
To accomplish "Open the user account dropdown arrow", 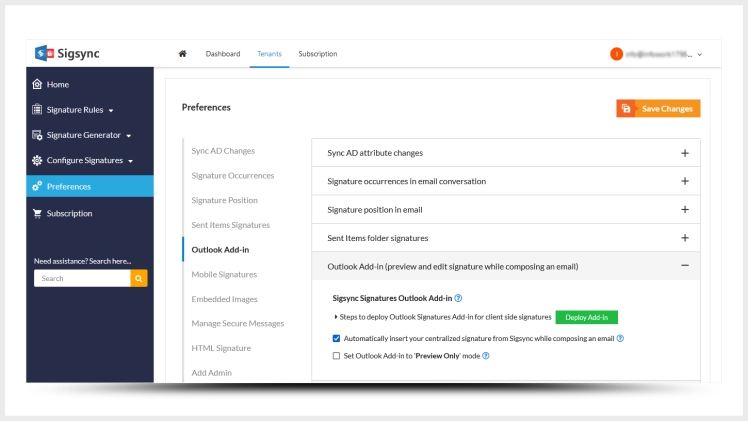I will click(700, 54).
